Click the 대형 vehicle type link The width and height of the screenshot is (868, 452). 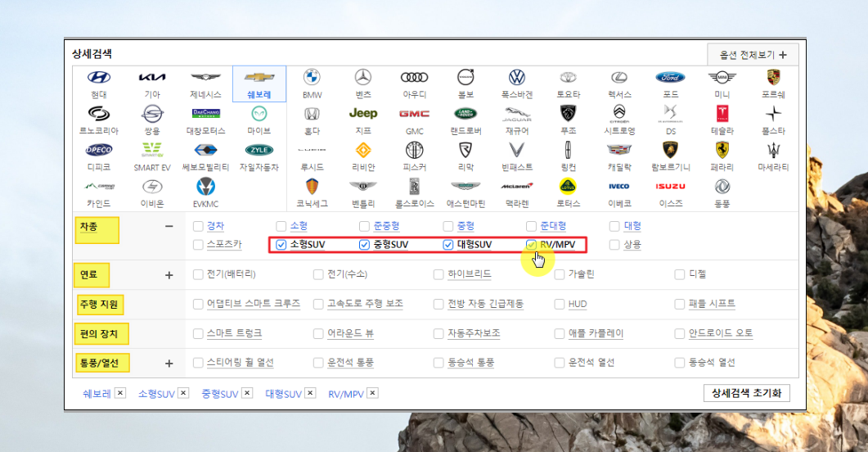[632, 226]
